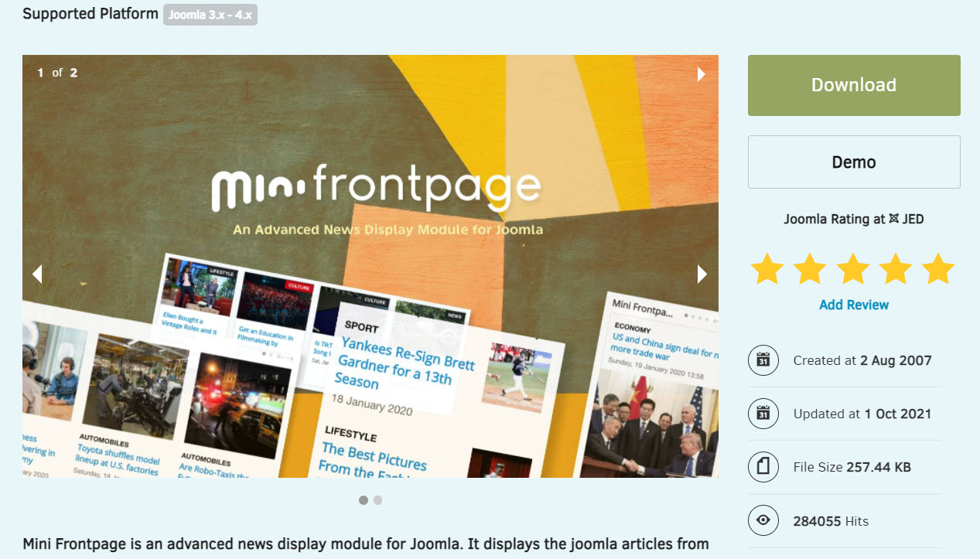Screen dimensions: 980x559
Task: Click the file icon beside File Size
Action: click(763, 467)
